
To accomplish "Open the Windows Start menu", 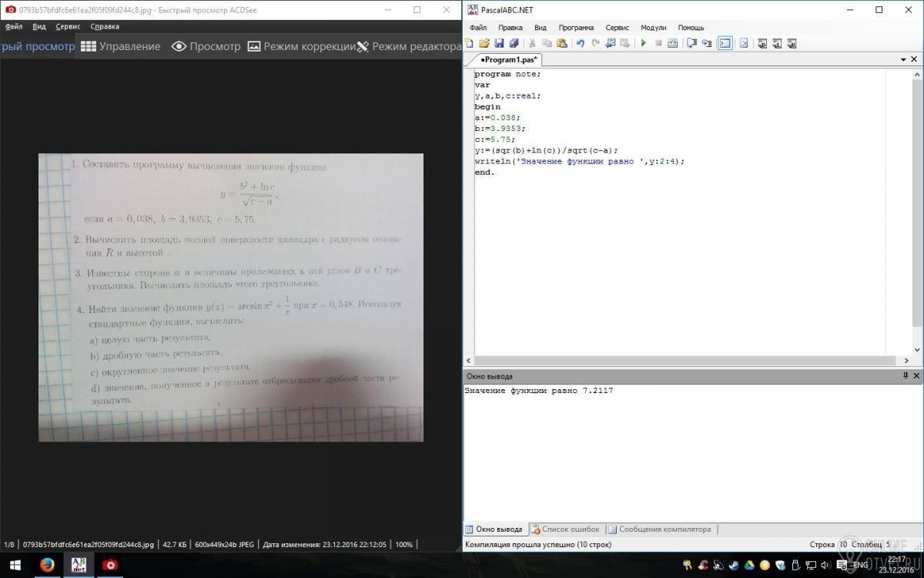I will [15, 566].
